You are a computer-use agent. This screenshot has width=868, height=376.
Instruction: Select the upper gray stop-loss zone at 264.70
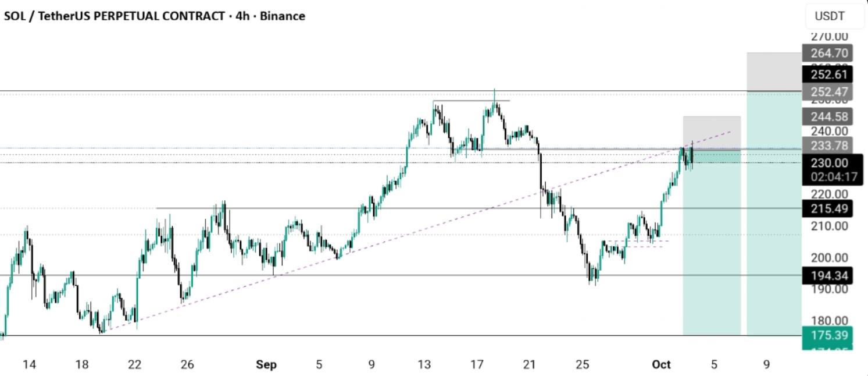click(774, 72)
